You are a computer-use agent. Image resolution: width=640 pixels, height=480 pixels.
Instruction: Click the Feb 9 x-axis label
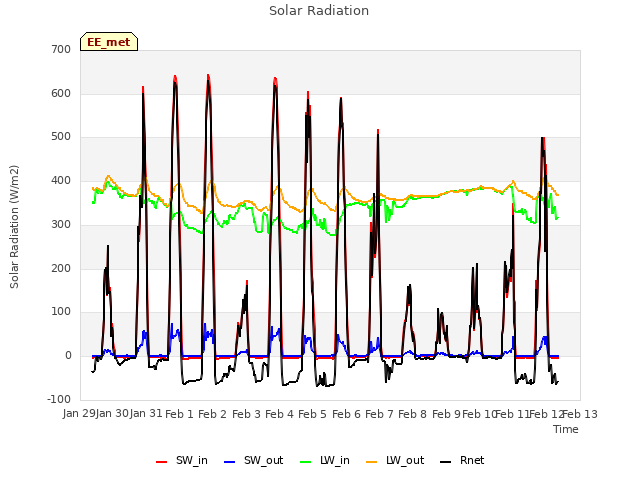point(446,414)
